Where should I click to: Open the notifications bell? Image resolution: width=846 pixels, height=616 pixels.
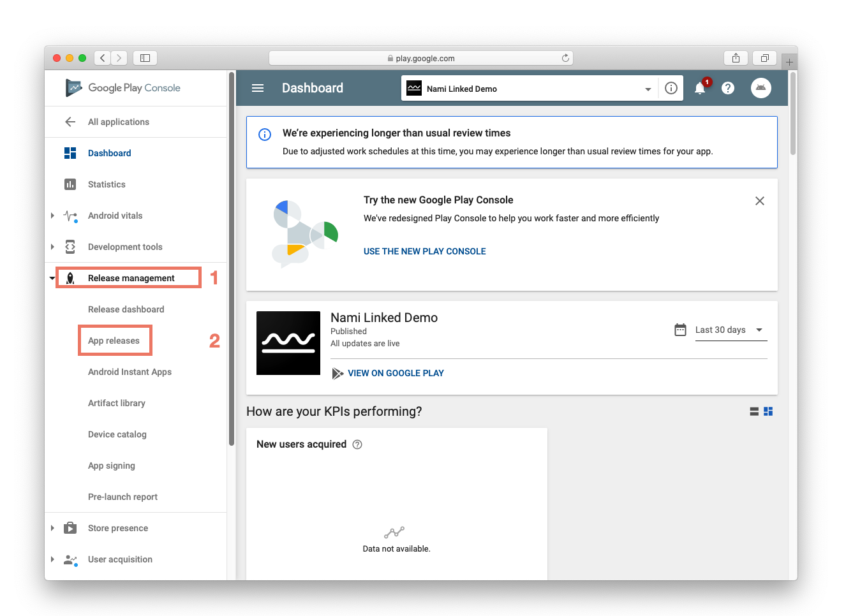click(x=700, y=88)
